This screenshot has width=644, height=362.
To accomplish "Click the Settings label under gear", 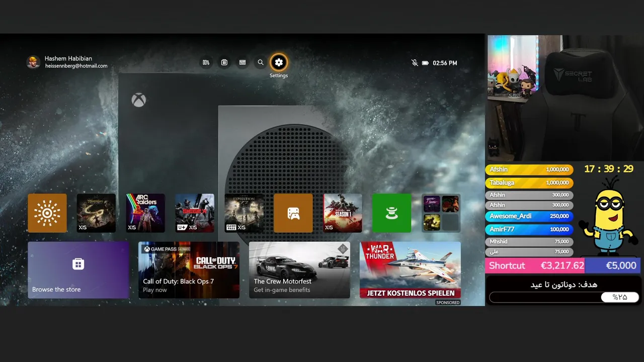I will [279, 75].
